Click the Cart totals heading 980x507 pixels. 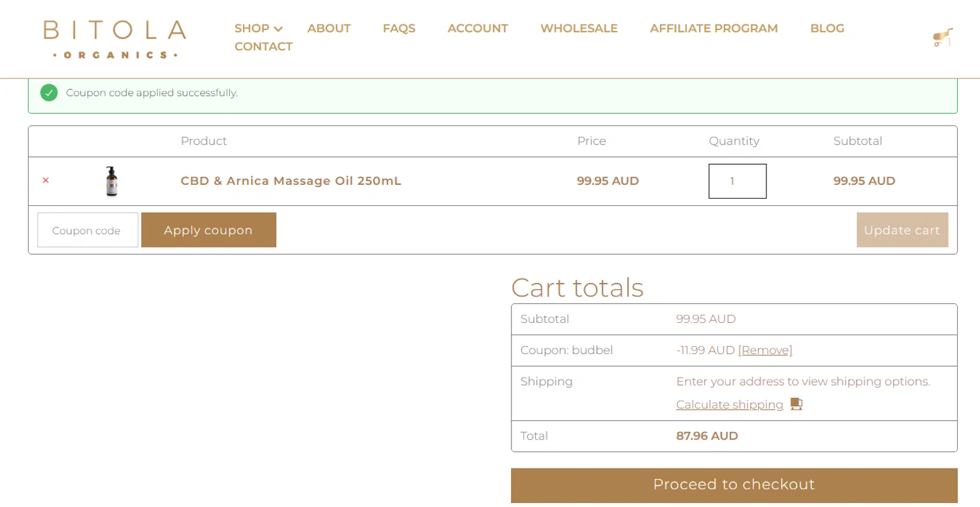578,287
